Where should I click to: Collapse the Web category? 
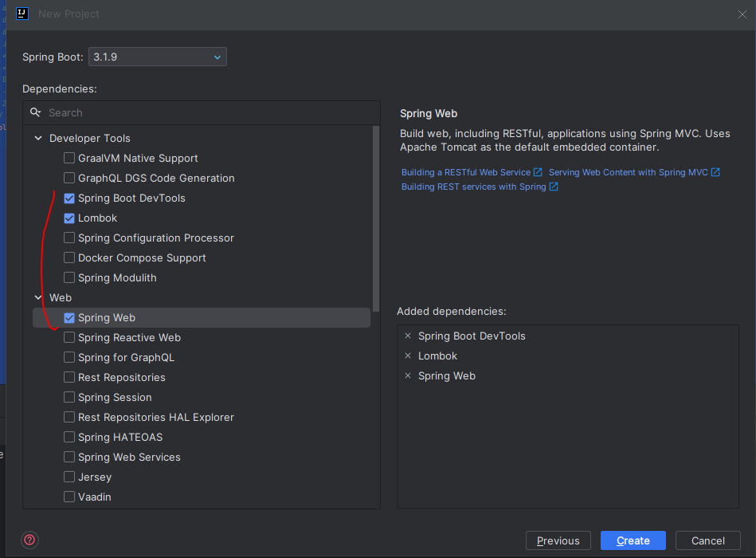pos(38,297)
